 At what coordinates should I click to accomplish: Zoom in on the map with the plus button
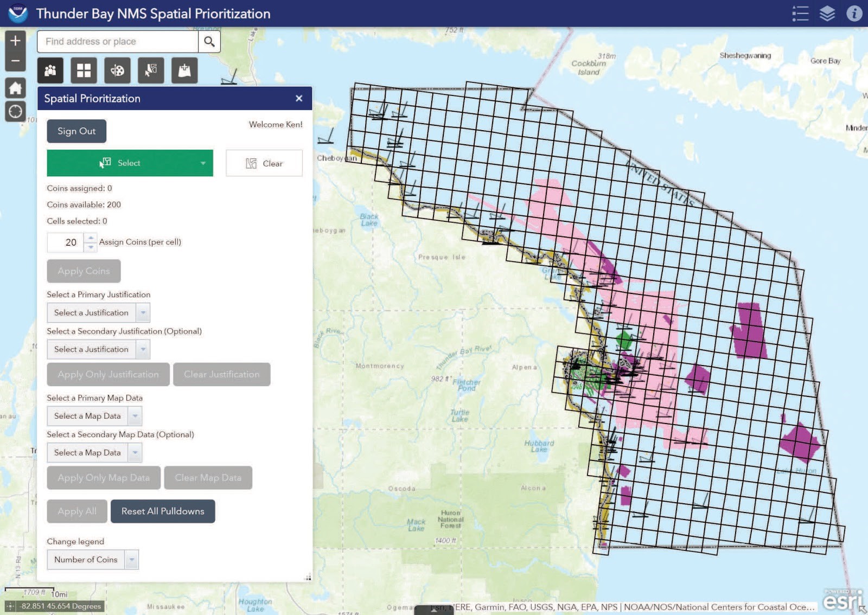15,41
